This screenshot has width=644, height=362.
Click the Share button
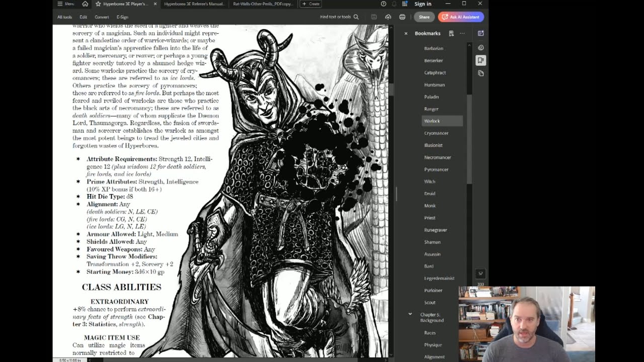[x=424, y=17]
